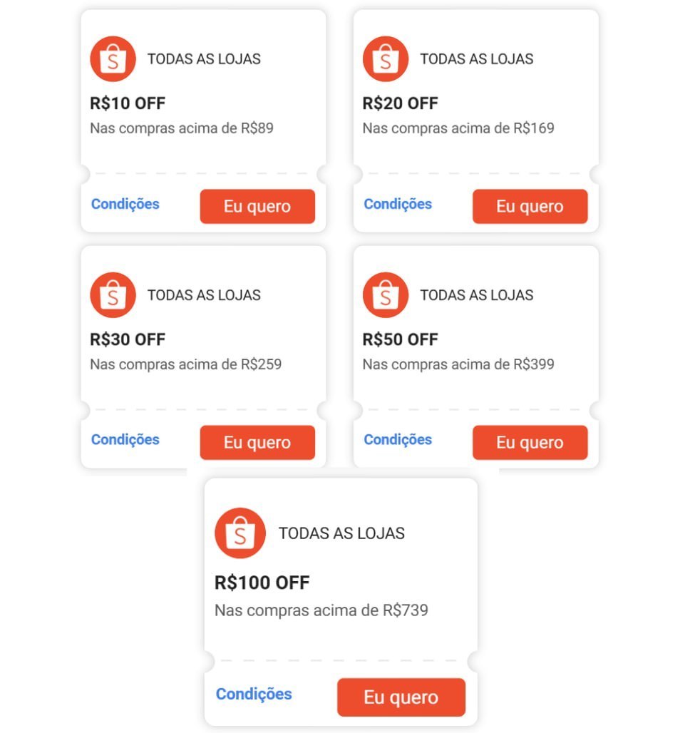This screenshot has width=700, height=733.
Task: Click 'TODAS AS LOJAS' label on R$20 coupon
Action: pos(477,59)
